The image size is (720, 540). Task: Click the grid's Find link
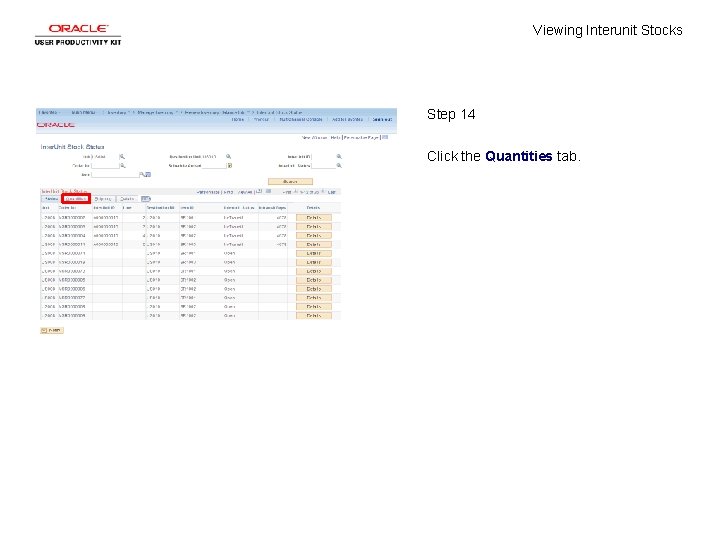228,192
